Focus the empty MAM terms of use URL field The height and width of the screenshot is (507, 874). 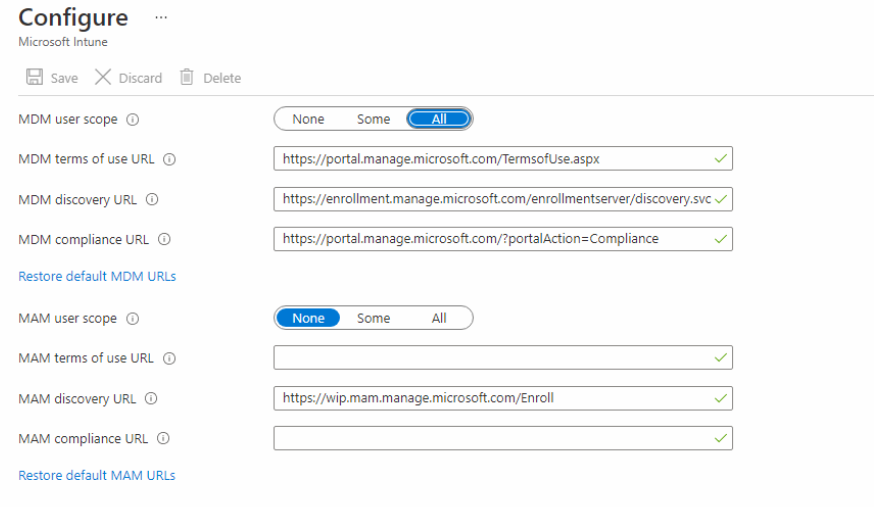[x=503, y=358]
